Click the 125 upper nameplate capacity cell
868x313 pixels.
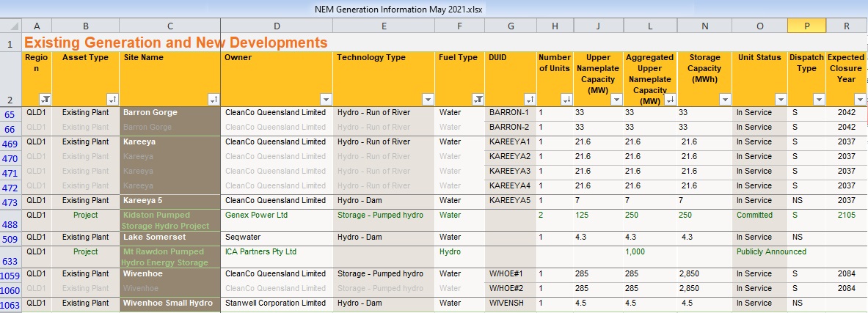pos(599,220)
